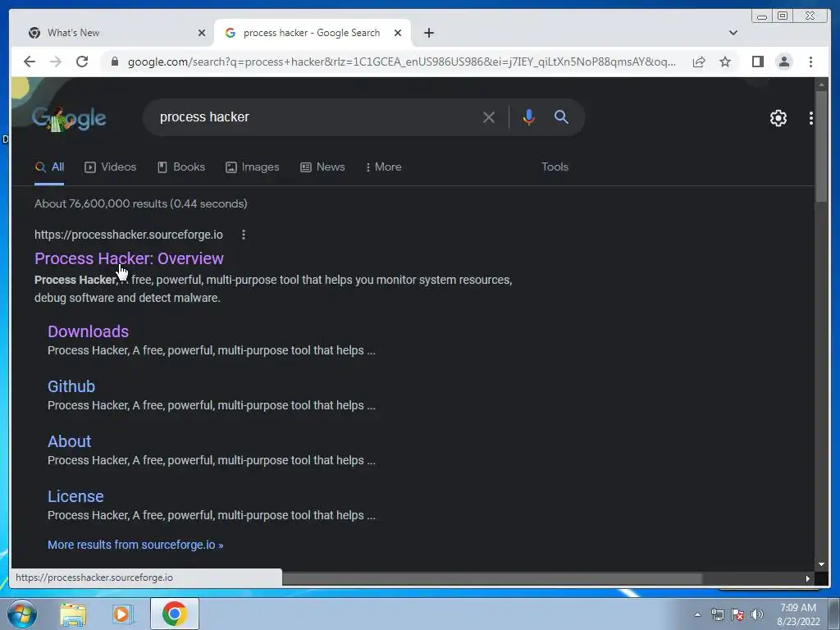Screen dimensions: 840x630
Task: Clear the search box text
Action: point(489,117)
